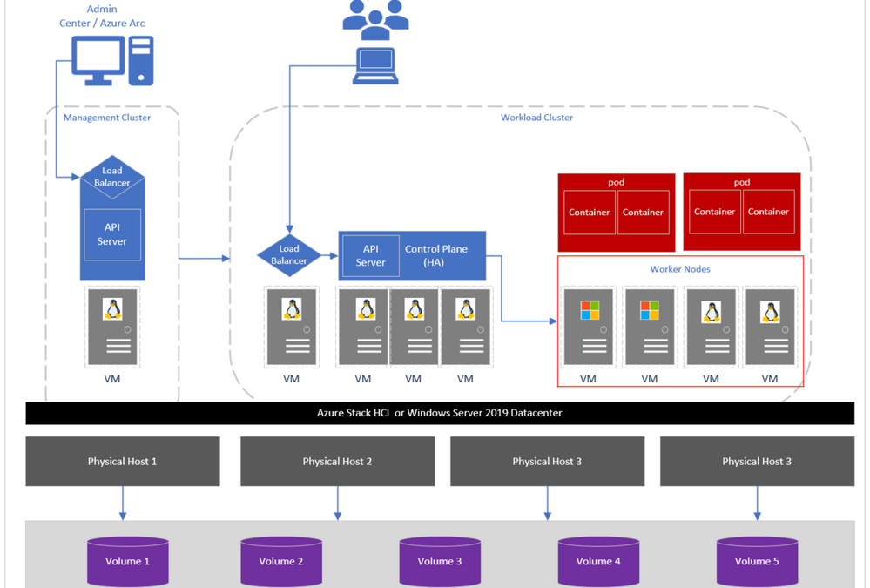Viewport: 870px width, 588px height.
Task: Click the second Container in right pod
Action: (x=768, y=212)
